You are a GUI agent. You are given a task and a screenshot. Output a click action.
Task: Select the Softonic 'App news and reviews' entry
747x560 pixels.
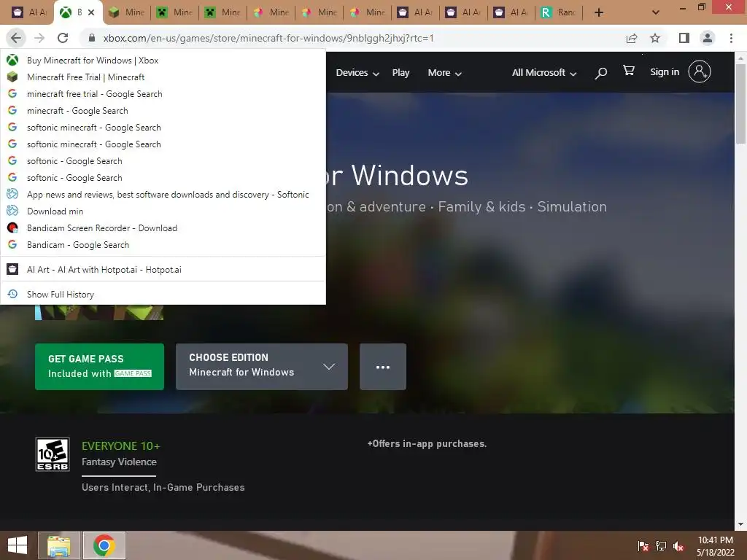pos(163,194)
